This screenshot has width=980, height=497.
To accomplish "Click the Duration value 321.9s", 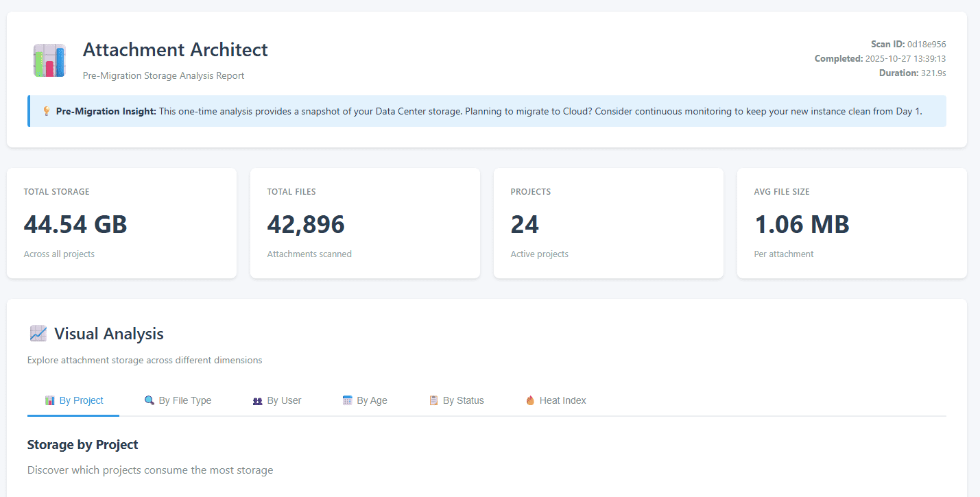I will [x=933, y=73].
